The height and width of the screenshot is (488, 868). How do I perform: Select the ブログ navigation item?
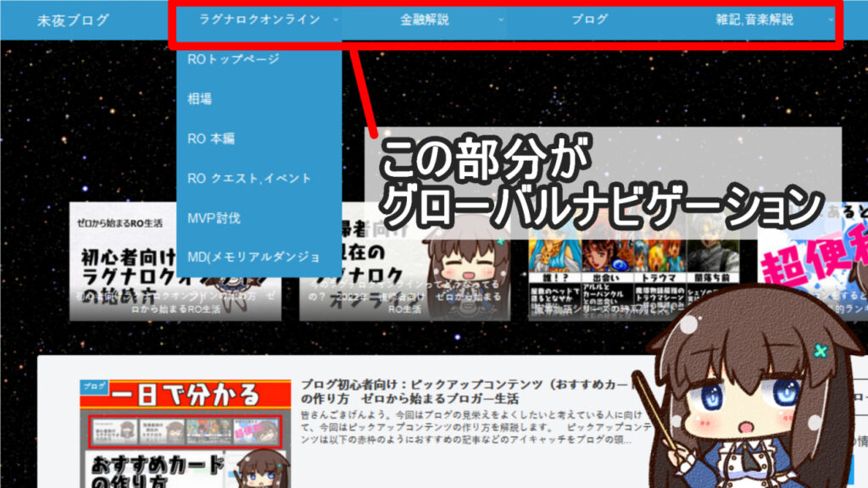click(590, 19)
